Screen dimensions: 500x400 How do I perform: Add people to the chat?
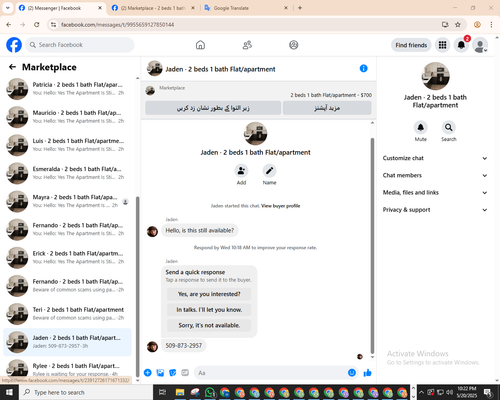(x=241, y=171)
